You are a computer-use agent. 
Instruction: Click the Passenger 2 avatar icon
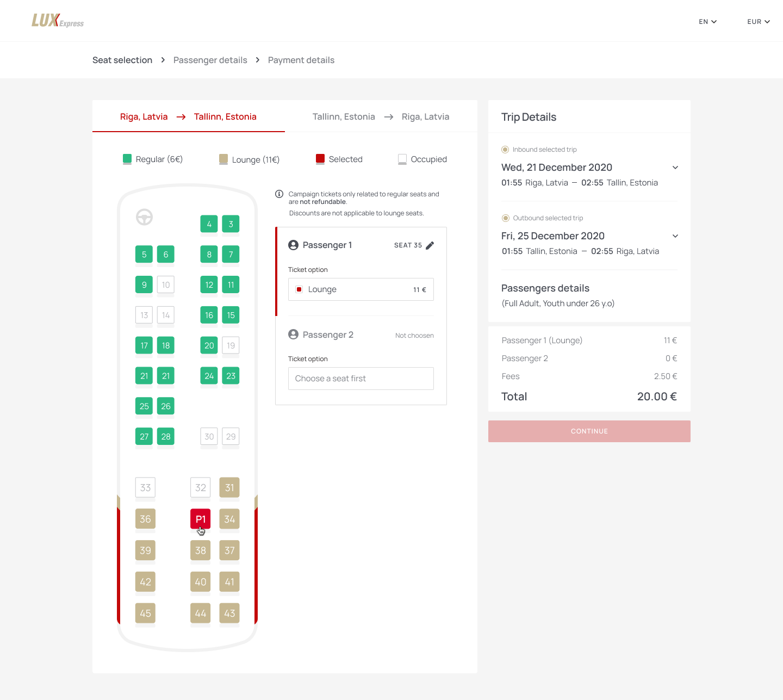coord(294,334)
